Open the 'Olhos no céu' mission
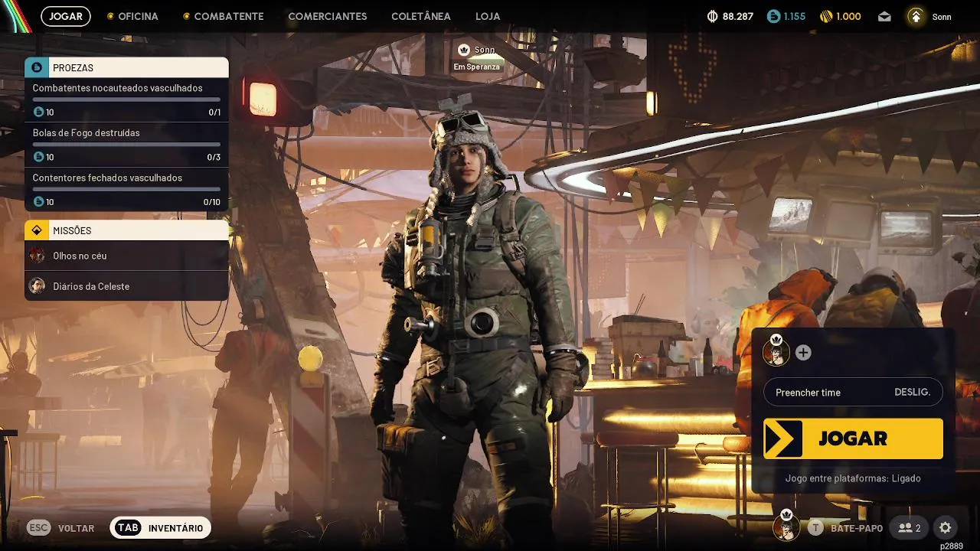This screenshot has height=551, width=980. click(126, 256)
